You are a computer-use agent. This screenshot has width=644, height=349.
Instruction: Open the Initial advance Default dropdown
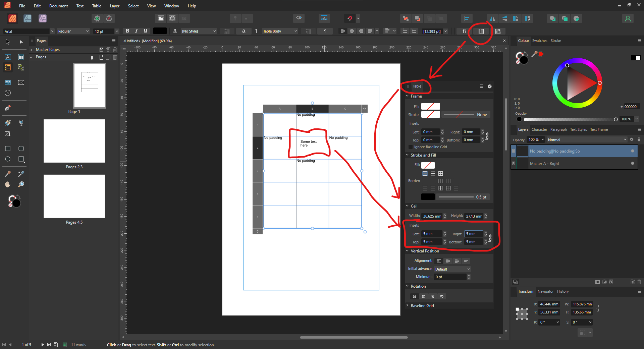(452, 269)
